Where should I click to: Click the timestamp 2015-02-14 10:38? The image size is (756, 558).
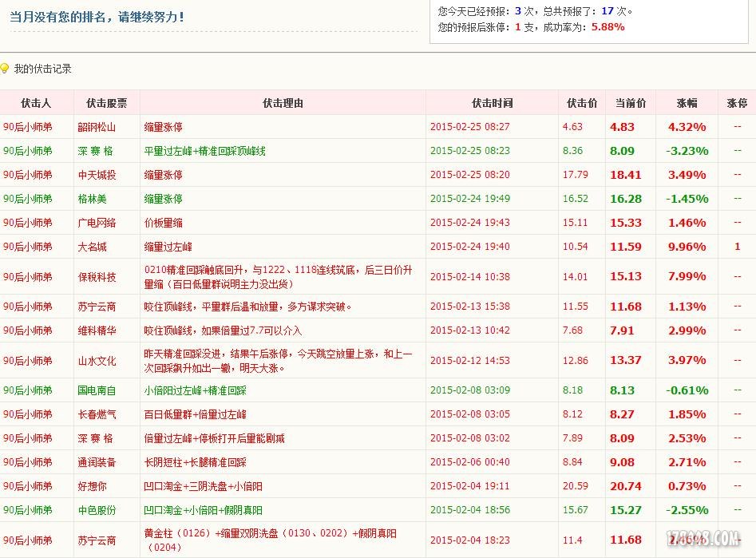pos(470,277)
